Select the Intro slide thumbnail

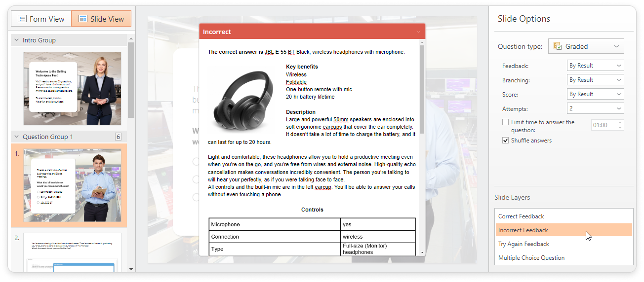(72, 88)
